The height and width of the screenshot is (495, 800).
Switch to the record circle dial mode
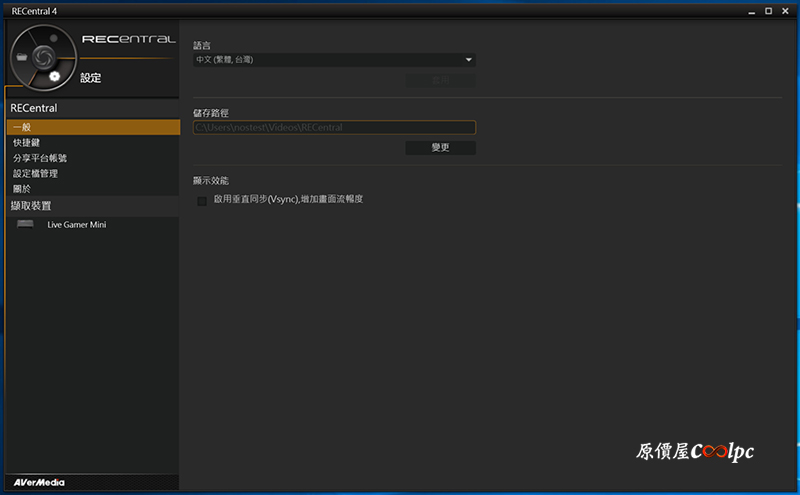click(x=54, y=38)
